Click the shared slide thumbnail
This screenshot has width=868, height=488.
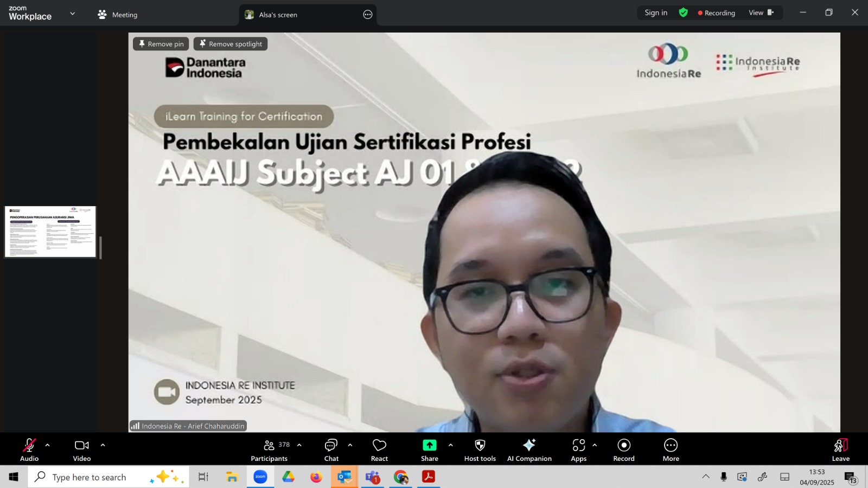pos(50,232)
